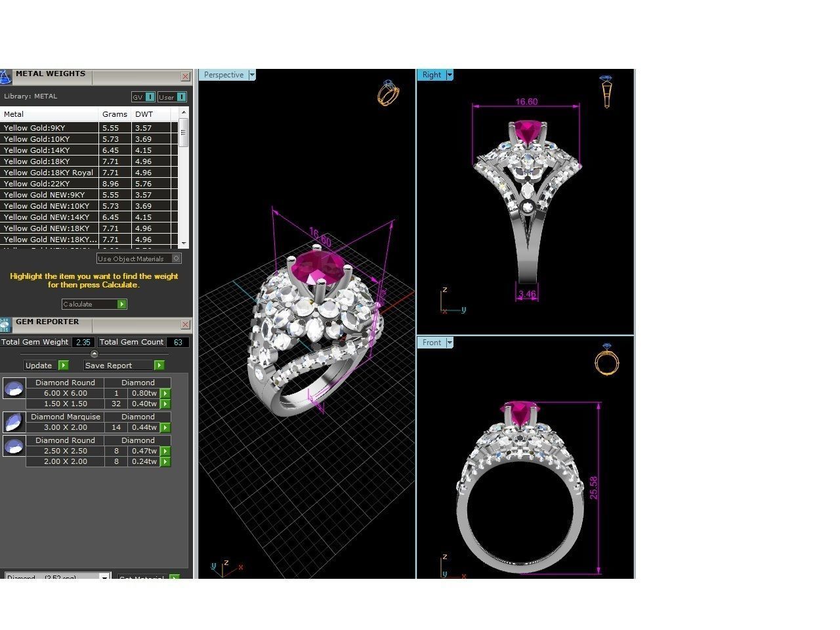Click the Library: METAL label
The width and height of the screenshot is (840, 630).
pos(30,96)
